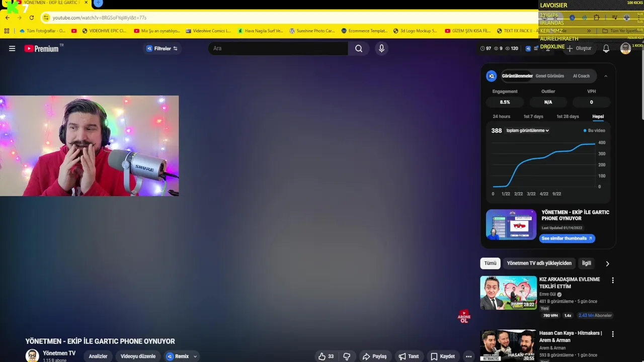Open the Yönetmen TV channel name link
The height and width of the screenshot is (362, 644).
tap(59, 353)
